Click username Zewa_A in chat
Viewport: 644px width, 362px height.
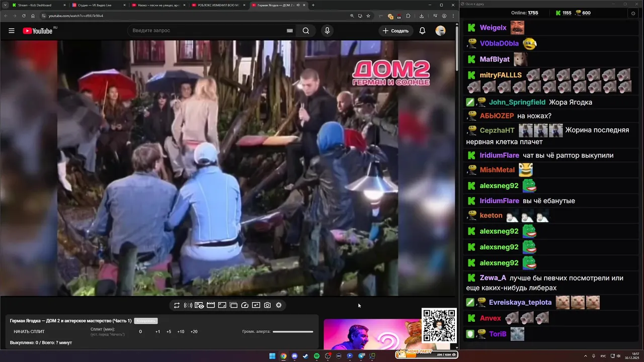coord(493,278)
